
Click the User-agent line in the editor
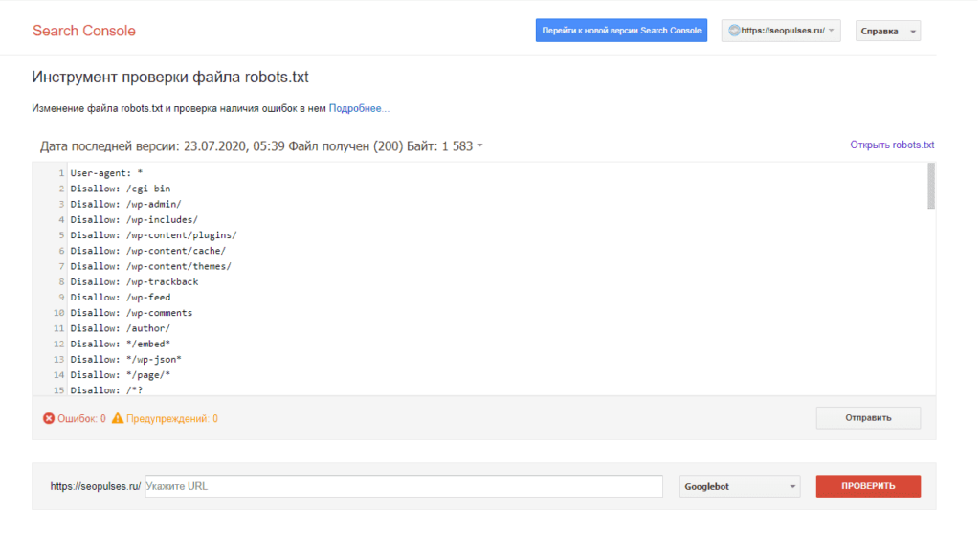[106, 173]
